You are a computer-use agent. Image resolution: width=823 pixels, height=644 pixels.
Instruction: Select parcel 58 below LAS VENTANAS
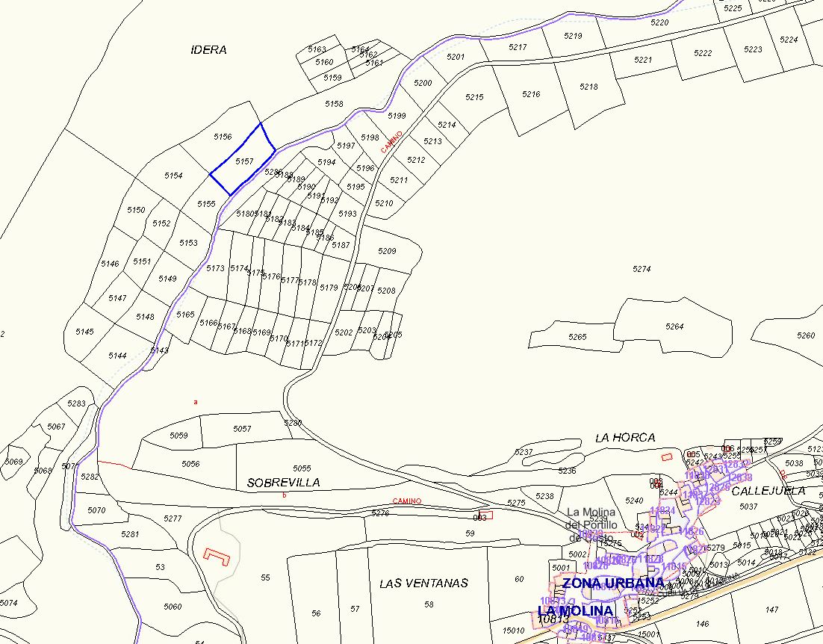coord(429,604)
